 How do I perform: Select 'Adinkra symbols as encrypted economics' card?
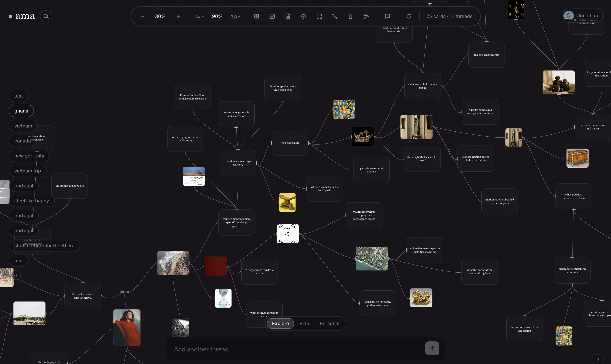[x=480, y=112]
